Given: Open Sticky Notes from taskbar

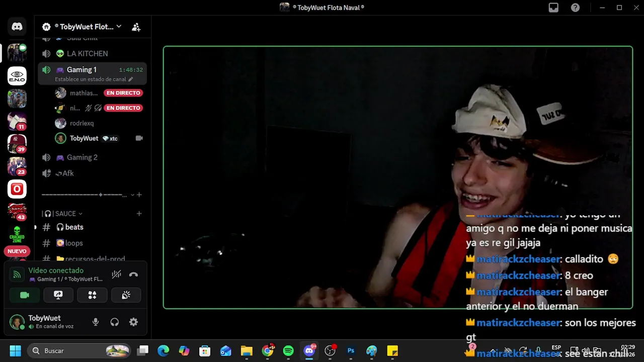Looking at the screenshot, I should 392,351.
